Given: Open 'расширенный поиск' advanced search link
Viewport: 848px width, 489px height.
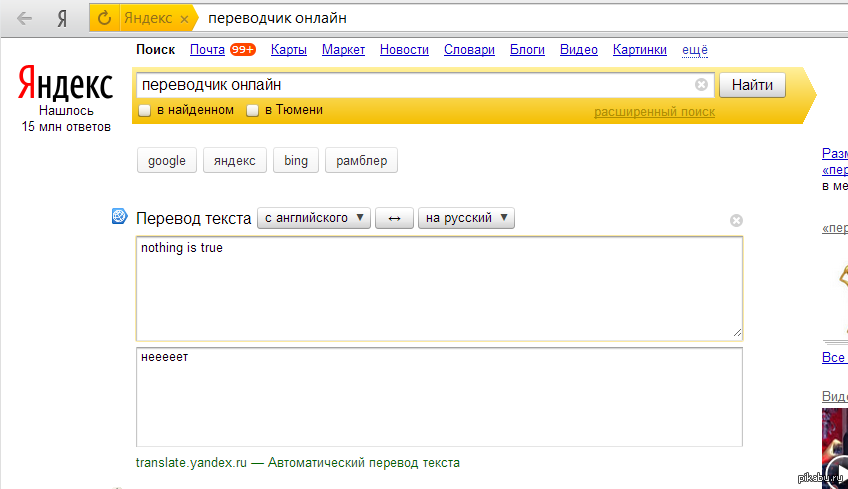Looking at the screenshot, I should tap(654, 112).
